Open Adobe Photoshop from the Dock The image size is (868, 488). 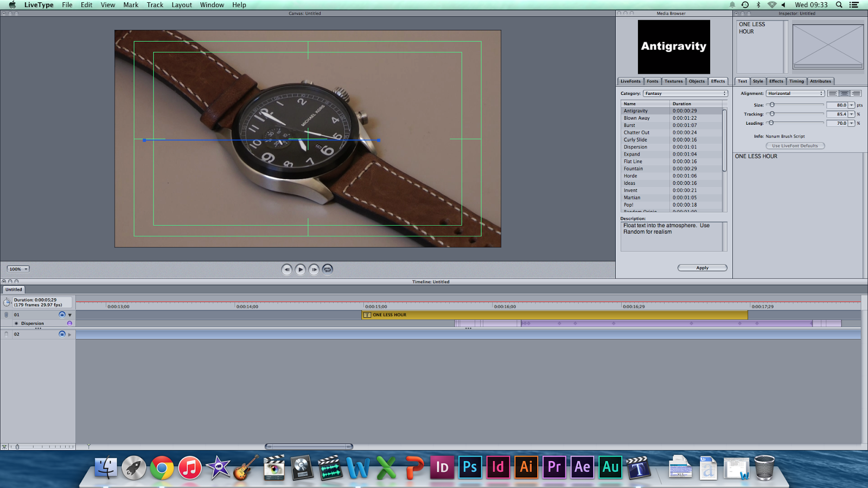[x=470, y=467]
